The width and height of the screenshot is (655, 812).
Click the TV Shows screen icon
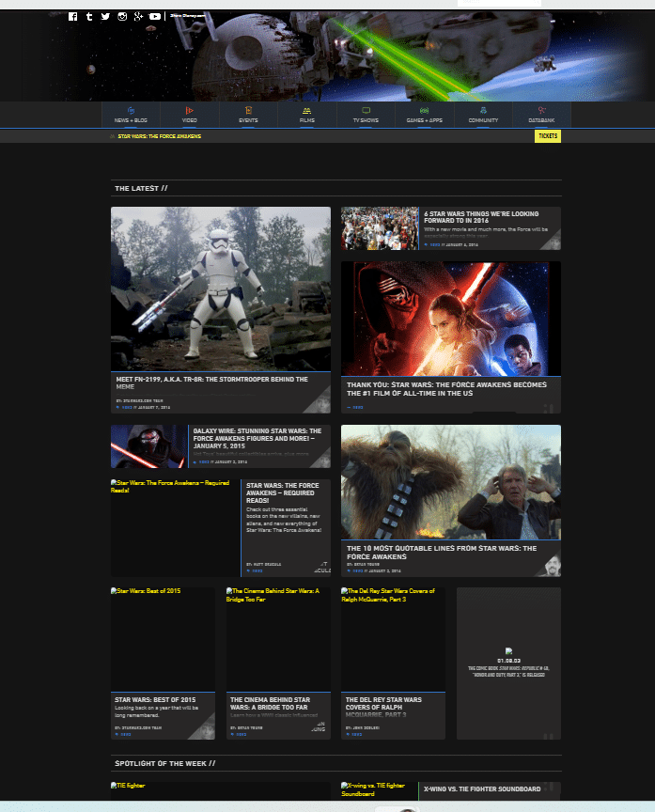tap(366, 111)
